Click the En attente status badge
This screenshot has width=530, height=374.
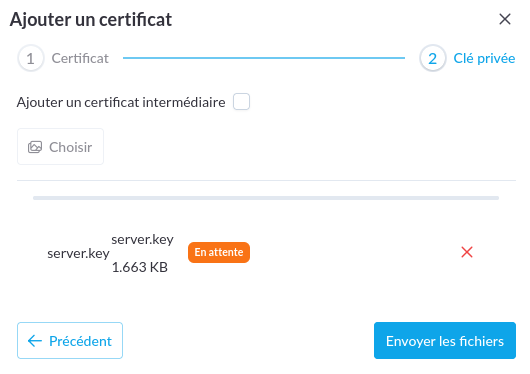tap(219, 252)
